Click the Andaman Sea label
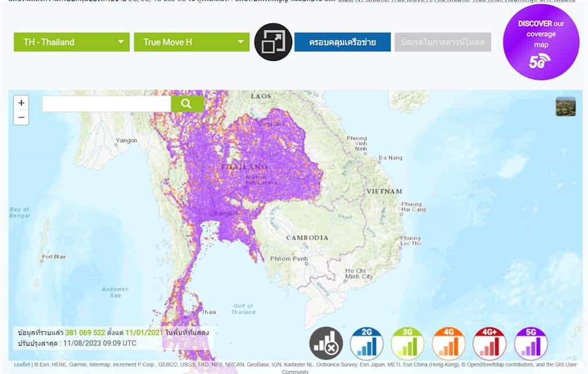Screen dimensions: 588x374 115,293
